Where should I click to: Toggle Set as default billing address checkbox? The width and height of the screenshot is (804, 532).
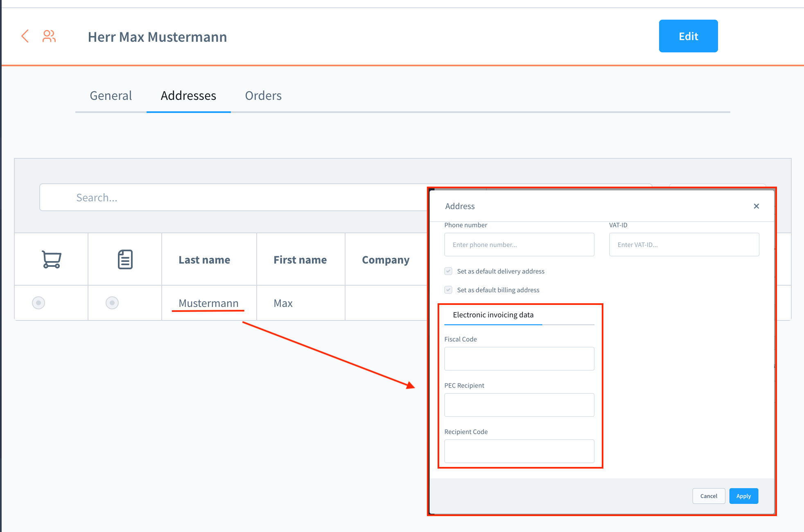[x=449, y=290]
